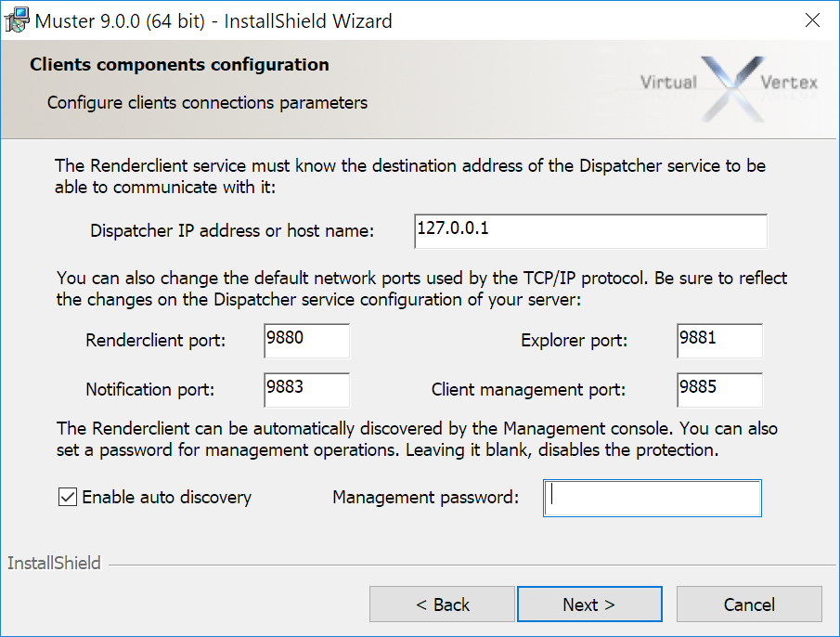This screenshot has width=840, height=637.
Task: Click the Management password label
Action: 425,498
